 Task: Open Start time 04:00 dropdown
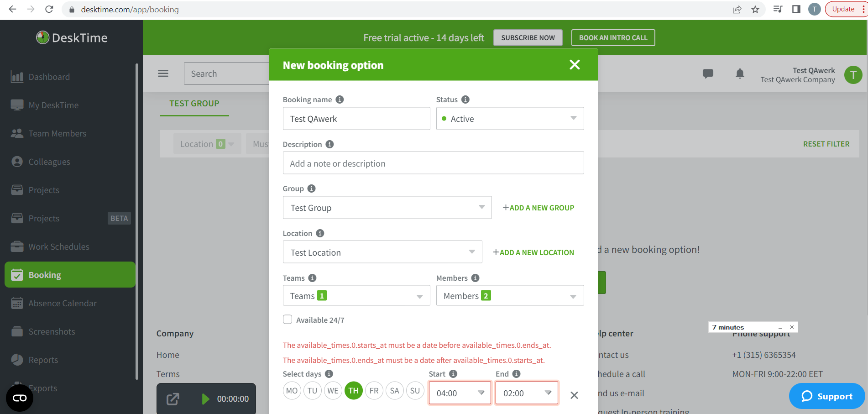(x=460, y=393)
